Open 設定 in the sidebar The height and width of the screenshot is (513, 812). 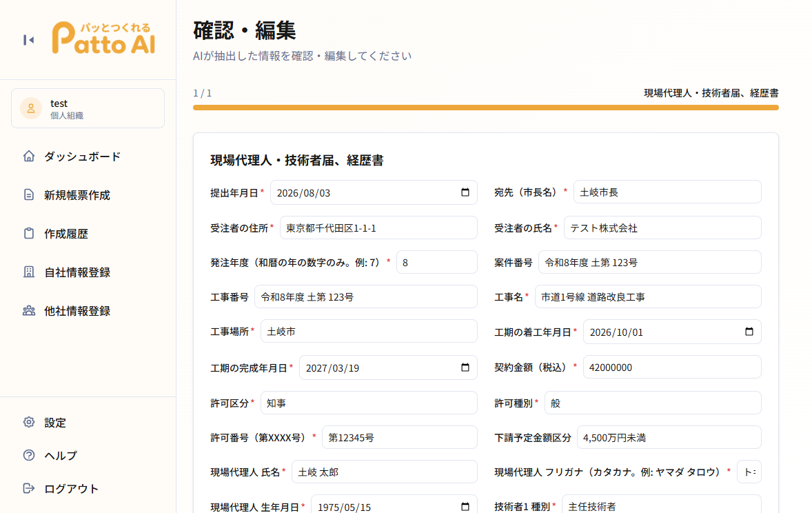pos(88,422)
